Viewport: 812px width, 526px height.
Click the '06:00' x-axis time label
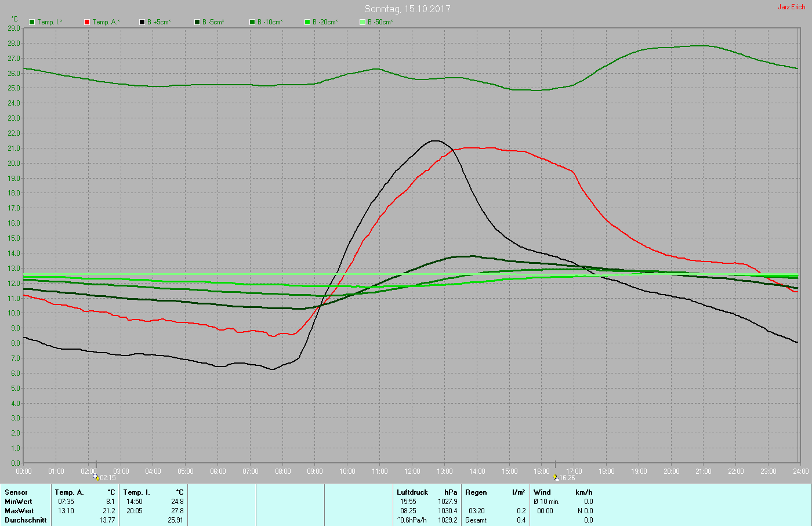pyautogui.click(x=218, y=471)
